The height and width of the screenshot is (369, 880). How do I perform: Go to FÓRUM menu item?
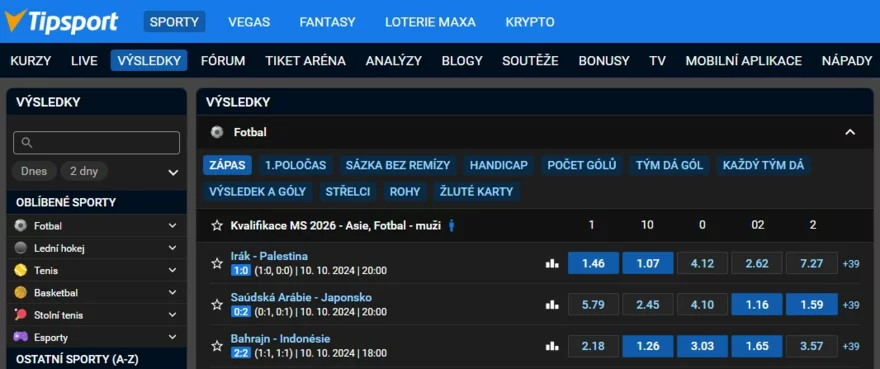tap(223, 61)
